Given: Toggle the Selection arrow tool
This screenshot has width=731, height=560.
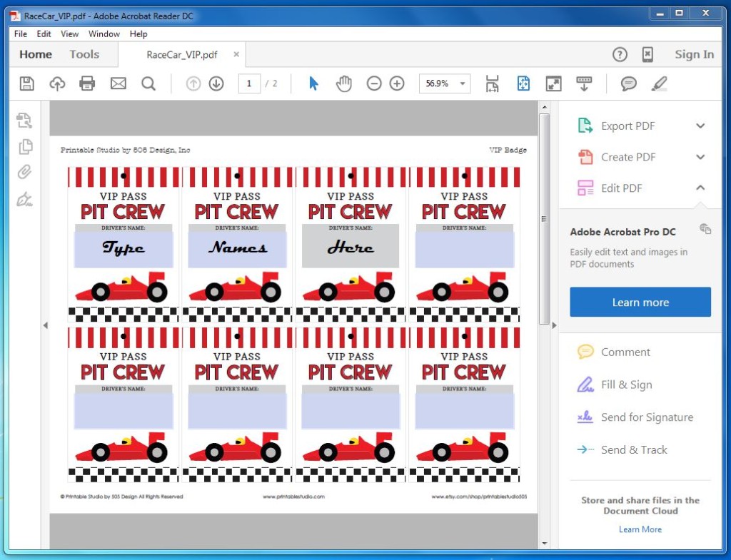Looking at the screenshot, I should point(313,83).
